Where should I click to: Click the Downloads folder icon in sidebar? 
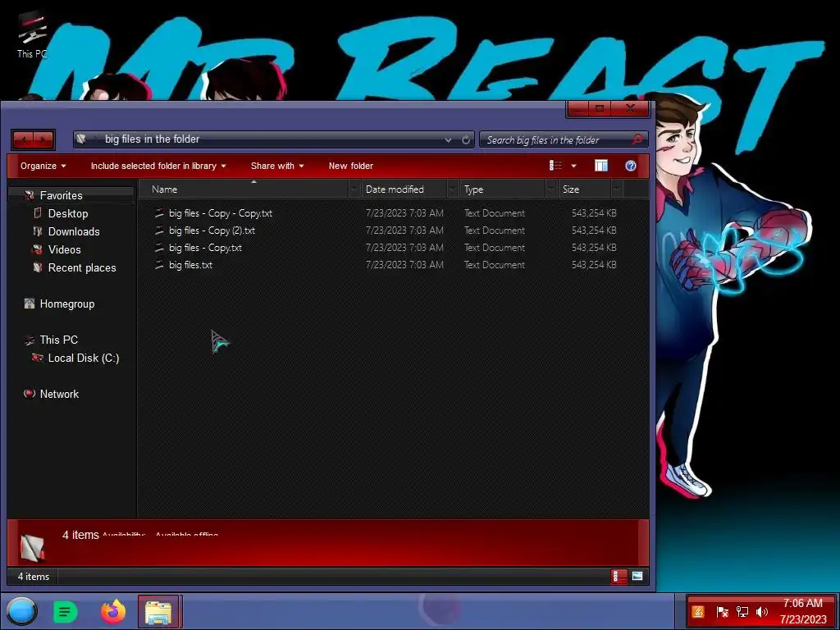coord(38,231)
